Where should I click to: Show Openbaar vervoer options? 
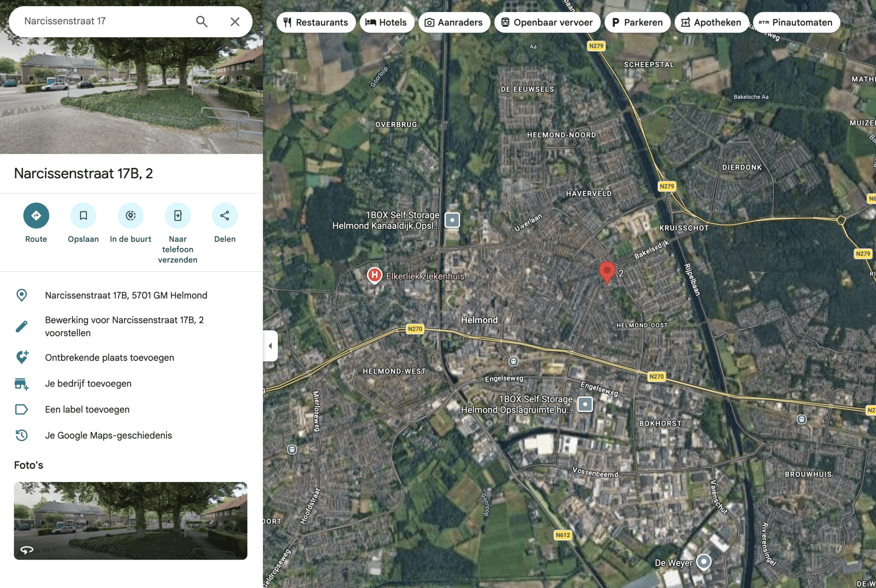547,22
